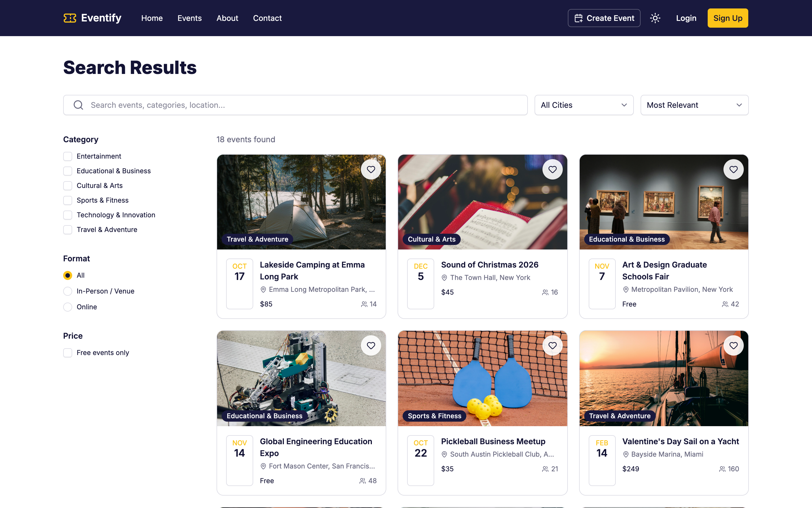Click the search events input field
Viewport: 812px width, 508px height.
(x=295, y=105)
